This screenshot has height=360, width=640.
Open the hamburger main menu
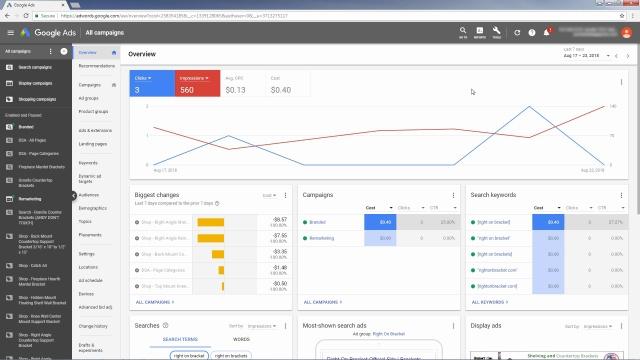point(11,33)
